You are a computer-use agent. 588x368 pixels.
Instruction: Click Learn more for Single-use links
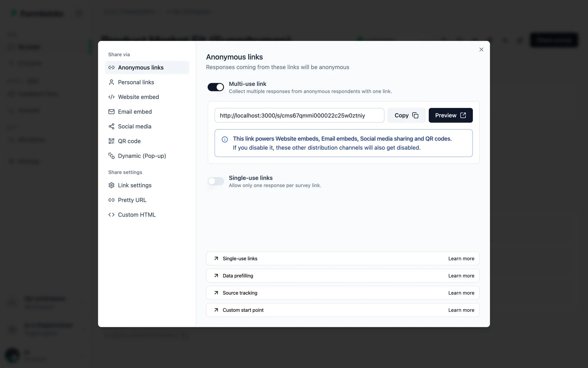[x=461, y=259]
